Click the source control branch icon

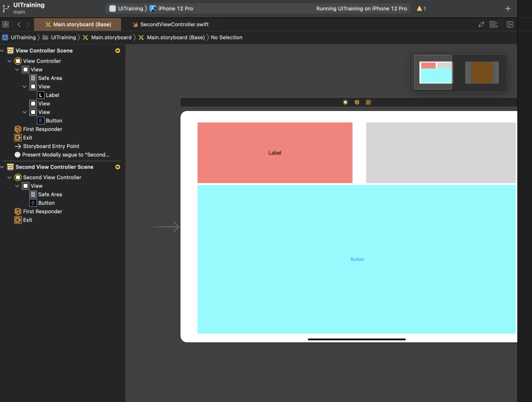(x=6, y=8)
